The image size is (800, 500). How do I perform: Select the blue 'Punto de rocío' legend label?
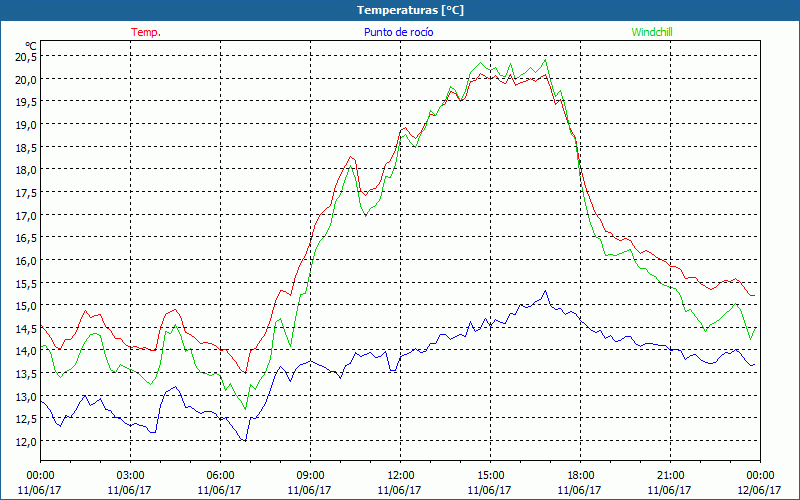pos(398,32)
